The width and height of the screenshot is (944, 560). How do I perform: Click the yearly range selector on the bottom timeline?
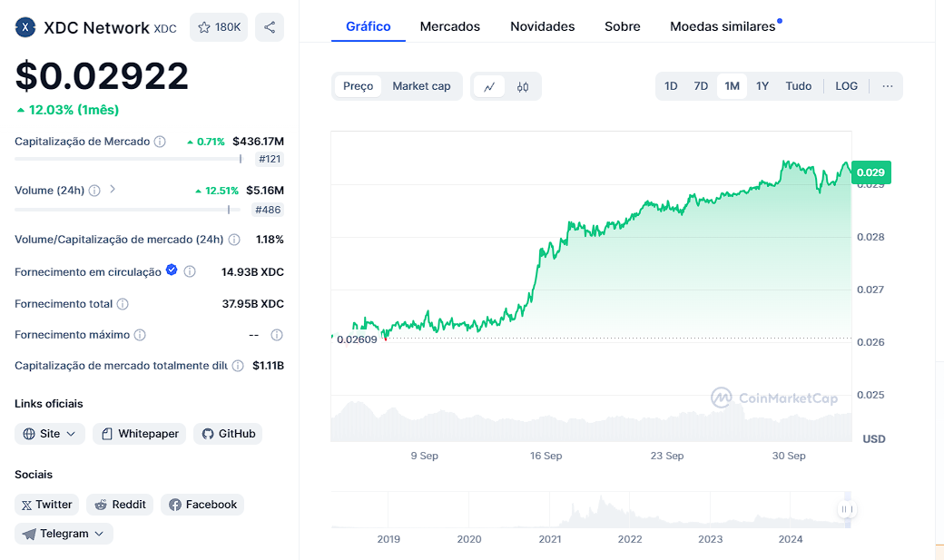(x=848, y=509)
